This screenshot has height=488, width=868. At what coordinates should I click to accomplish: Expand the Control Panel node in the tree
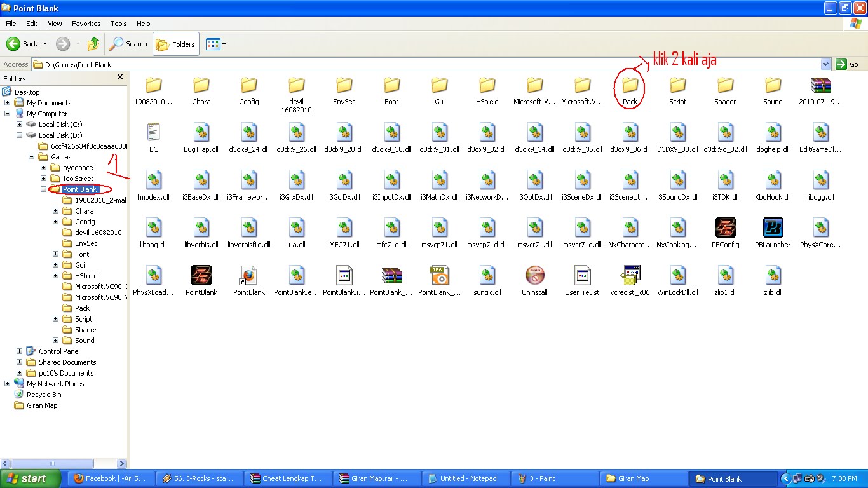pos(19,351)
